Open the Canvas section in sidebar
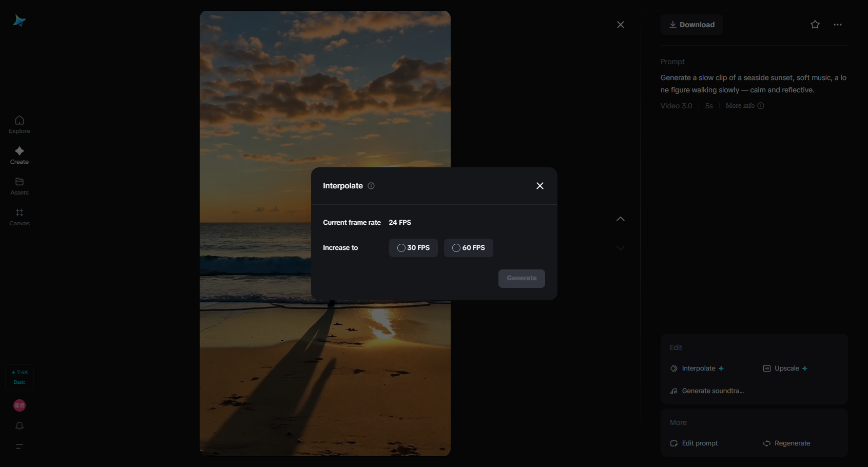868x467 pixels. click(x=19, y=217)
